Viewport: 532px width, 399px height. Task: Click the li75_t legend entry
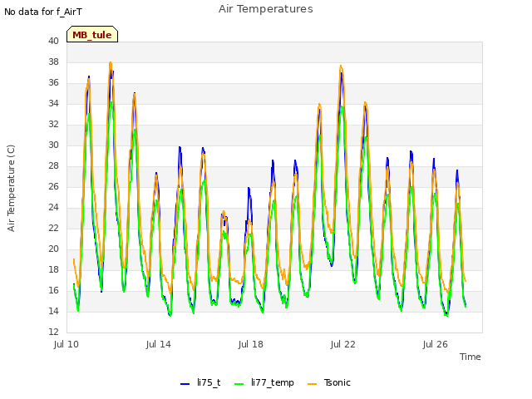200,382
